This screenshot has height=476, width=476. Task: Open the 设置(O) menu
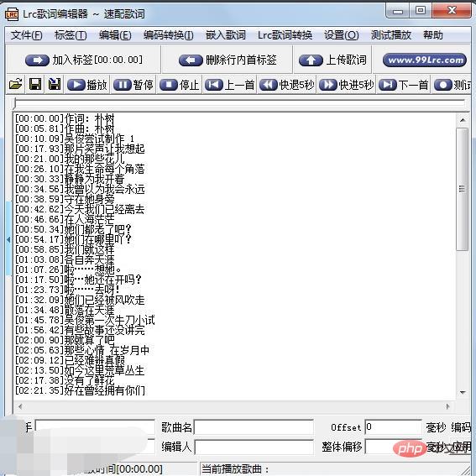341,35
